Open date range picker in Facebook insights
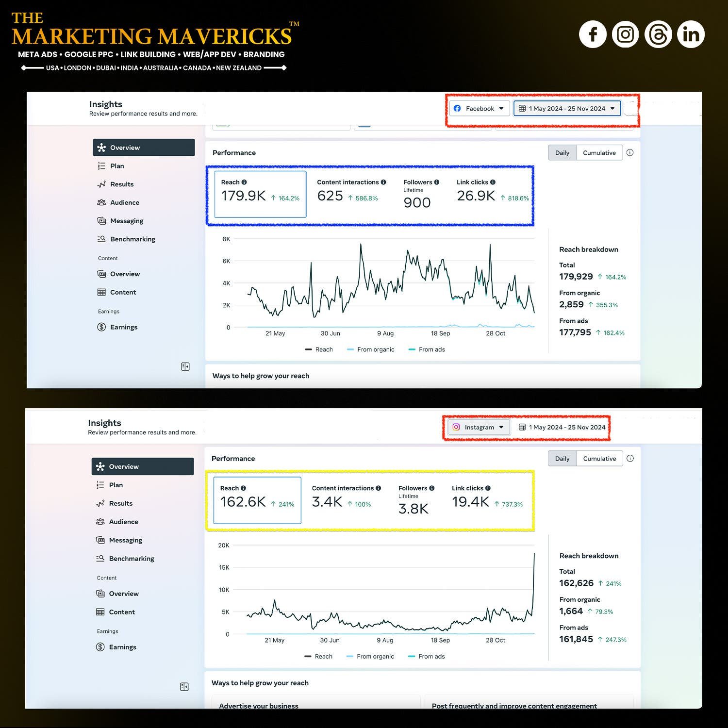728x728 pixels. (x=567, y=108)
